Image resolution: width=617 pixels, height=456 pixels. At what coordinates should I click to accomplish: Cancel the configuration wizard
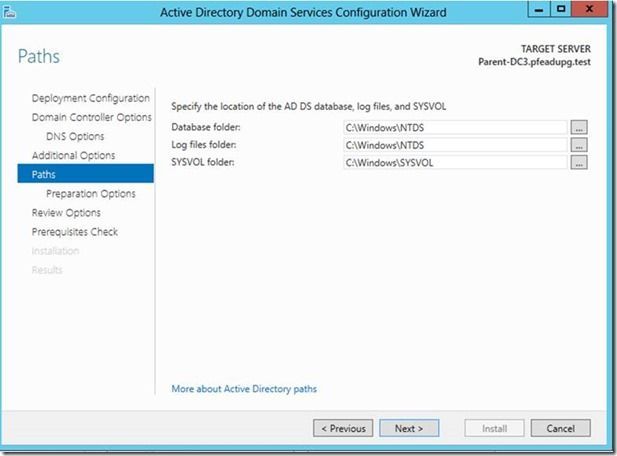coord(560,428)
